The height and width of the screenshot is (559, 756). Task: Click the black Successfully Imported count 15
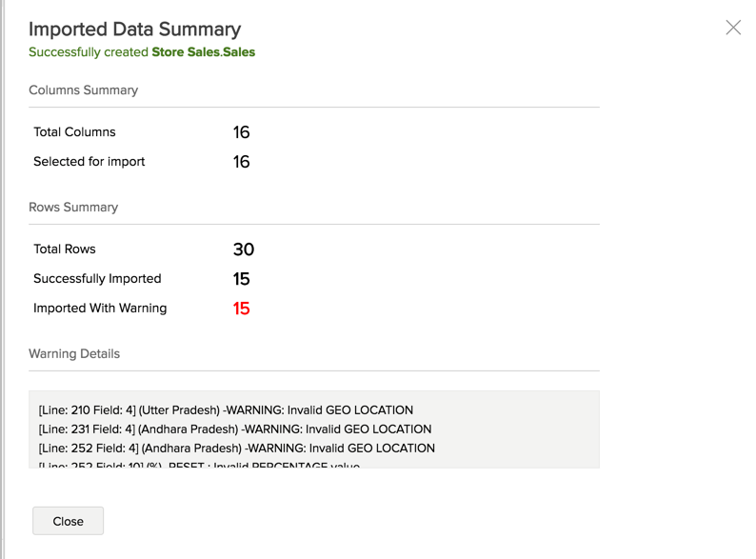pos(241,279)
